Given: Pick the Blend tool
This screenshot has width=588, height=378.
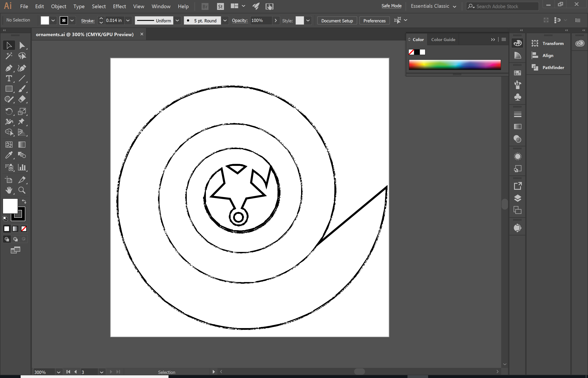Looking at the screenshot, I should [x=22, y=155].
